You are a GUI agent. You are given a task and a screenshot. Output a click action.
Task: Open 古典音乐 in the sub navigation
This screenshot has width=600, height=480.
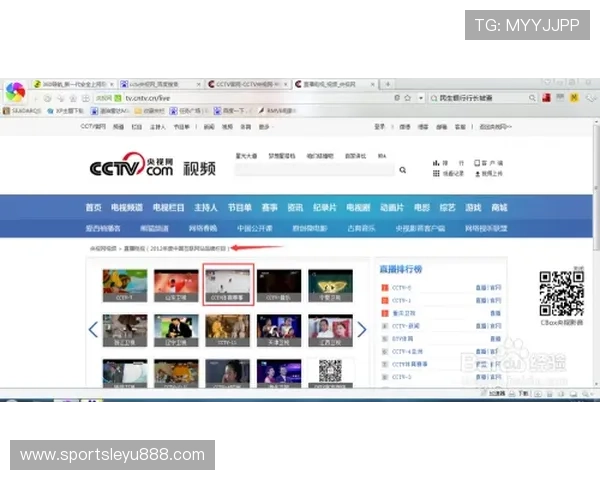[x=361, y=229]
